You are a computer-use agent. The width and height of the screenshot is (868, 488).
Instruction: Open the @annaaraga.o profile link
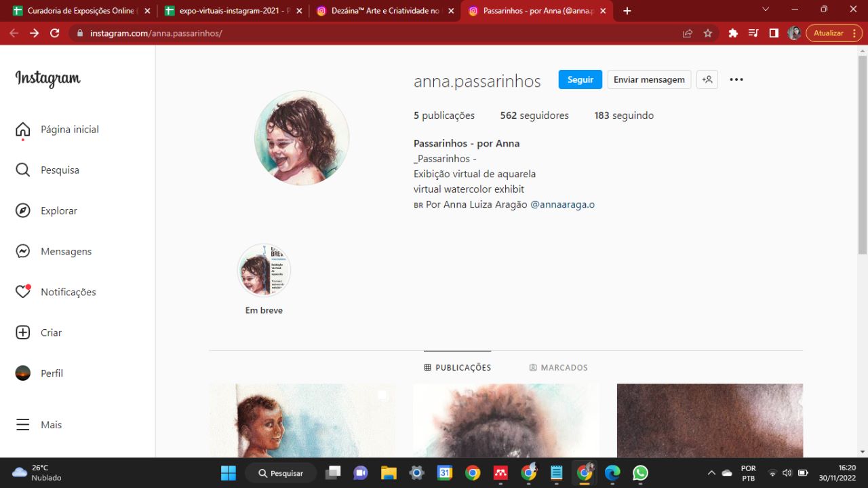[563, 204]
